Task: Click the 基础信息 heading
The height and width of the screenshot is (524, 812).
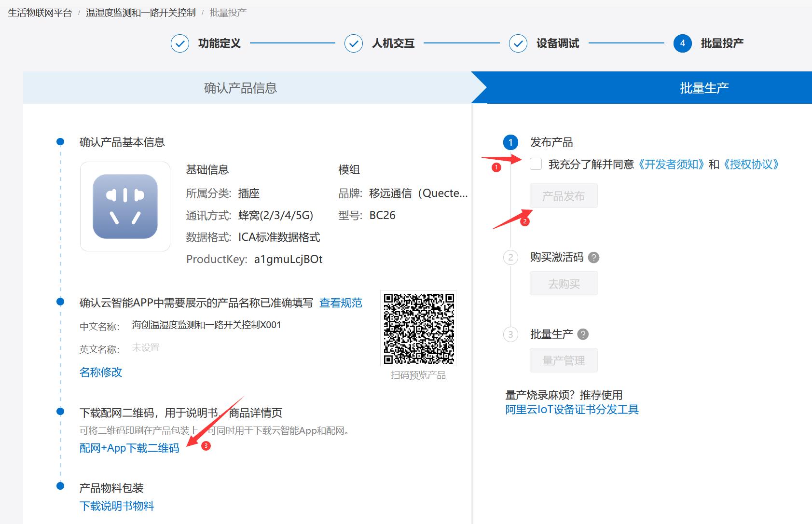Action: click(x=207, y=170)
